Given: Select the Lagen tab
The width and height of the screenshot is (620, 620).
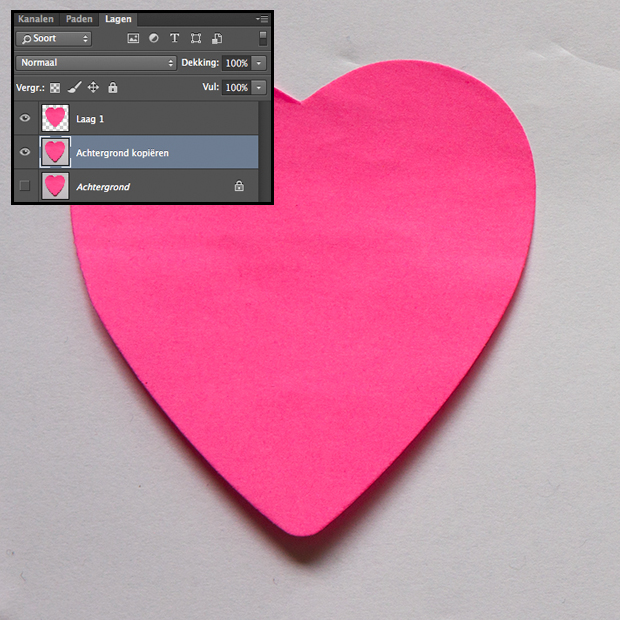Looking at the screenshot, I should pos(118,19).
